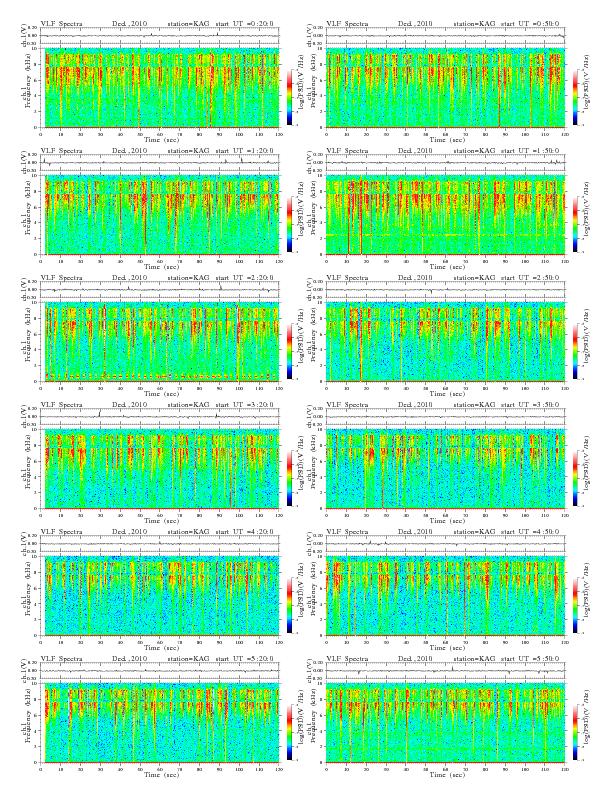
Task: Click the 'start UT =4:50:0' title text
Action: 530,532
